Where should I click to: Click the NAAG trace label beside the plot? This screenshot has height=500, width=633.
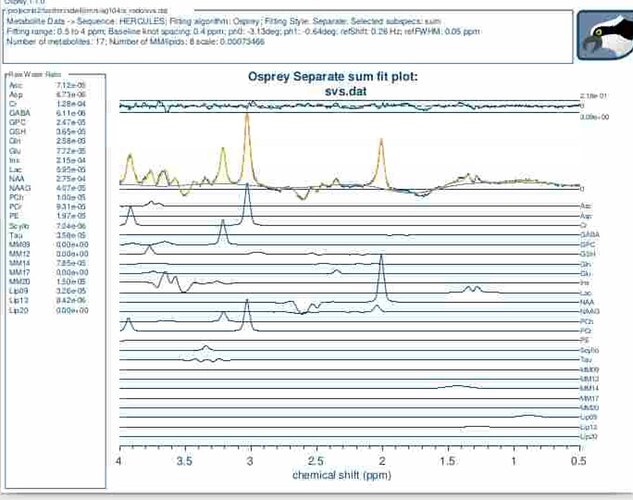pos(589,311)
